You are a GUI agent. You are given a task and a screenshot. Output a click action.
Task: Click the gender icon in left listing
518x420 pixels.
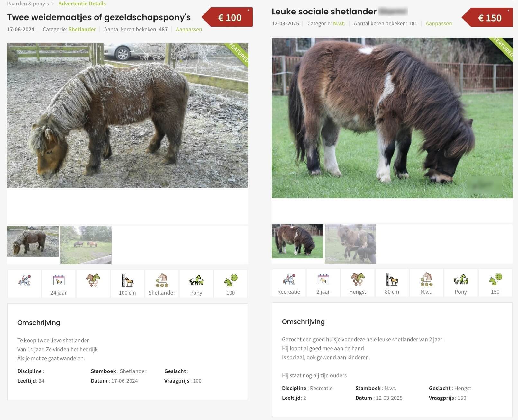[x=93, y=280]
